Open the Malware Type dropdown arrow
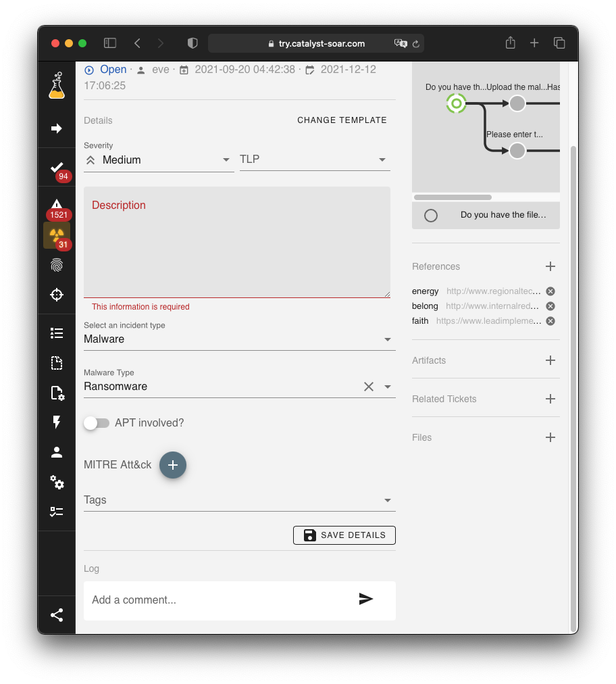 (x=388, y=387)
